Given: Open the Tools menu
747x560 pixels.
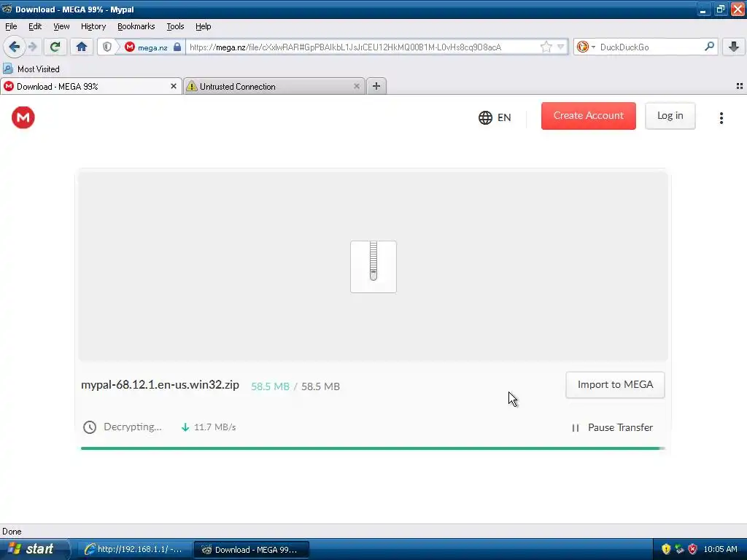Looking at the screenshot, I should tap(175, 27).
